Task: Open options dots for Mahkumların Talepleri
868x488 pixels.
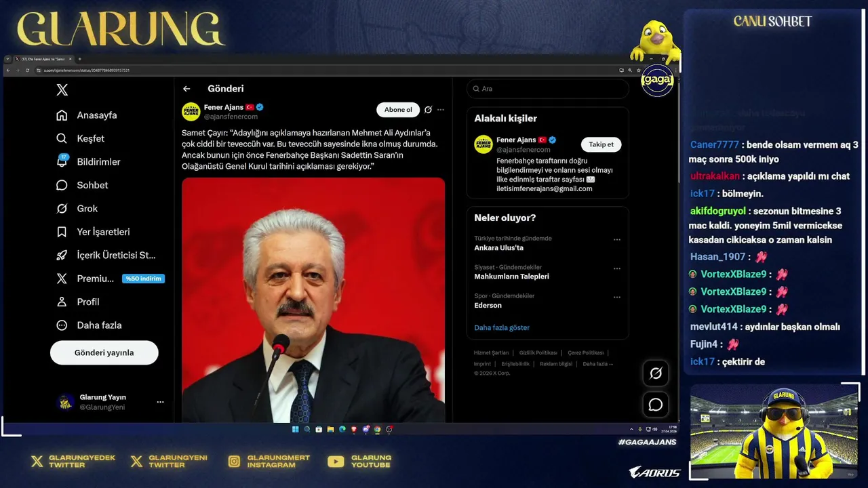Action: point(617,268)
